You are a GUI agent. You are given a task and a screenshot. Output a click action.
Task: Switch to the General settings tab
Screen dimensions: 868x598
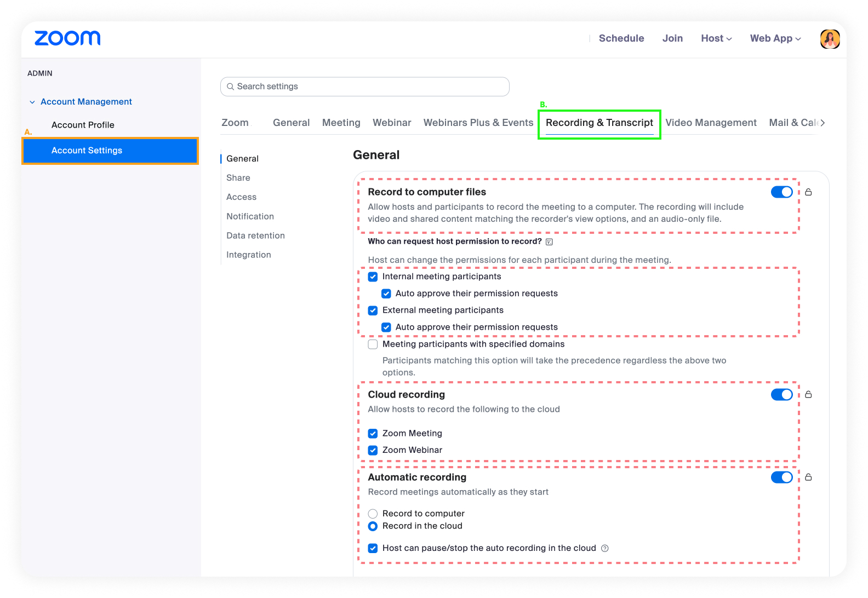(x=292, y=123)
